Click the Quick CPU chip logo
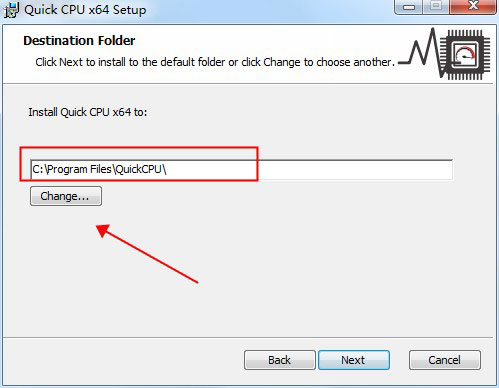 [x=465, y=55]
